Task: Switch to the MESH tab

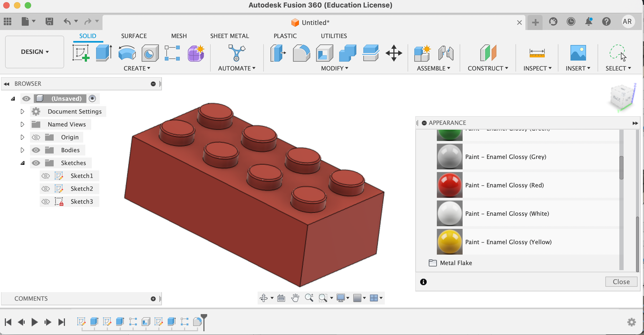Action: point(179,36)
